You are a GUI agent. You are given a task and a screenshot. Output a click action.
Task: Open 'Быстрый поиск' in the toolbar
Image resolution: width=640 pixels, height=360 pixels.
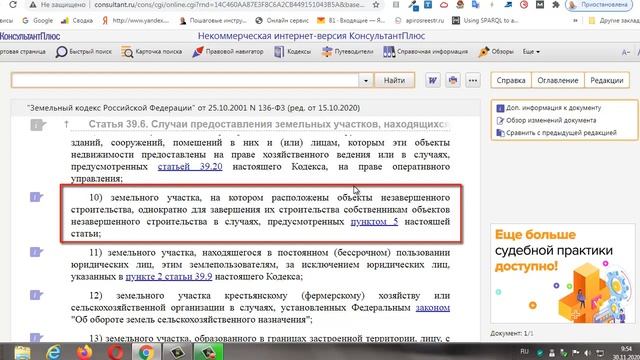[84, 52]
